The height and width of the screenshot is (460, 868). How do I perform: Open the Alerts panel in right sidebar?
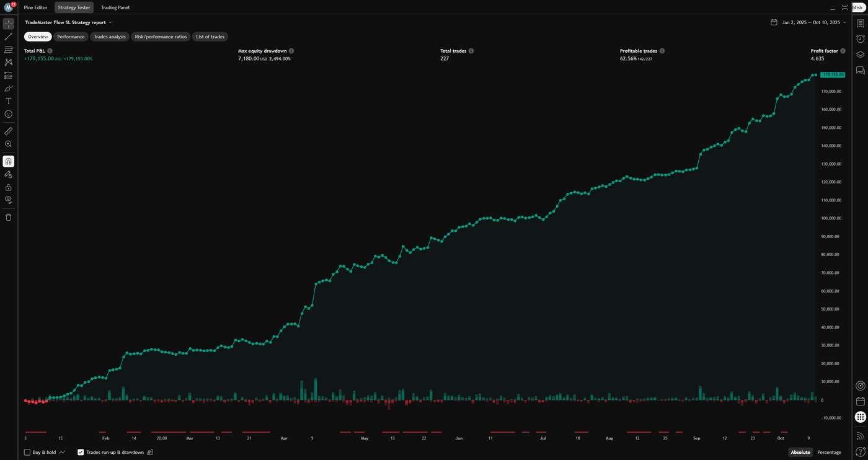pyautogui.click(x=860, y=38)
